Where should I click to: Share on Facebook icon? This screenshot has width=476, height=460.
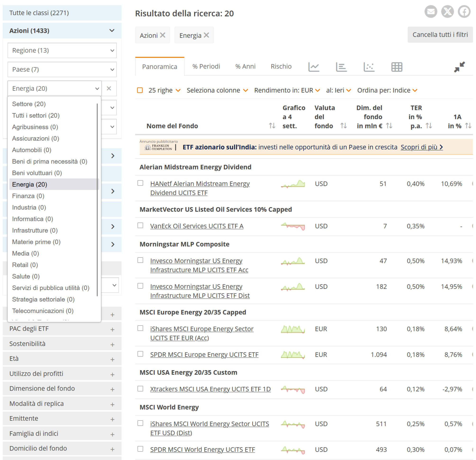click(x=464, y=11)
